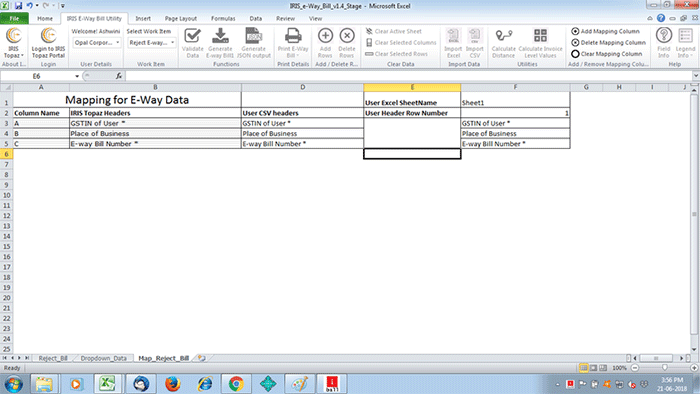700x394 pixels.
Task: Switch to the Page Layout tab
Action: 180,18
